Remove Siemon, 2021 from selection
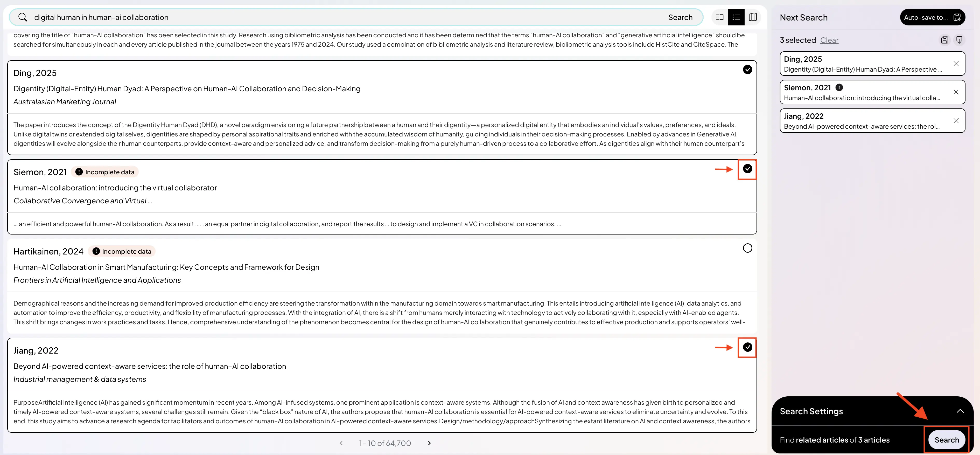 pos(956,92)
